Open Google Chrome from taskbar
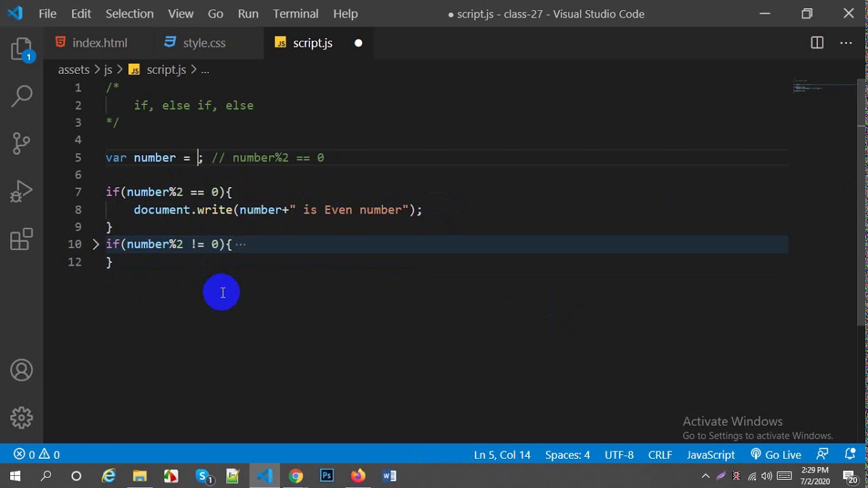 296,476
